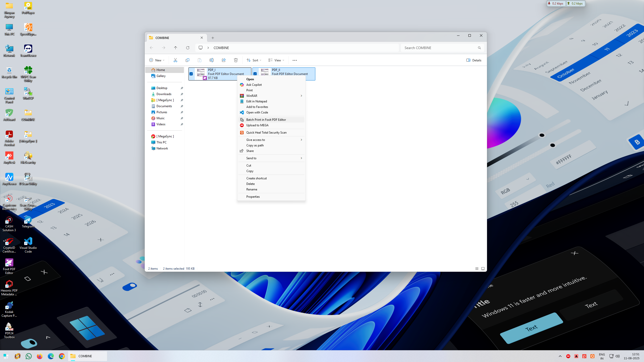Click the Cut scissors icon in toolbar
The width and height of the screenshot is (644, 362).
point(175,60)
